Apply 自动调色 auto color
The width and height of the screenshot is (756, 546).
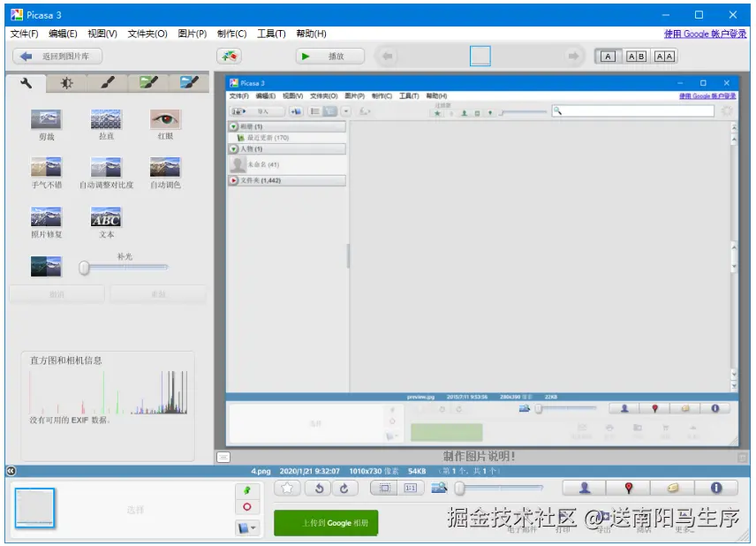pyautogui.click(x=165, y=167)
